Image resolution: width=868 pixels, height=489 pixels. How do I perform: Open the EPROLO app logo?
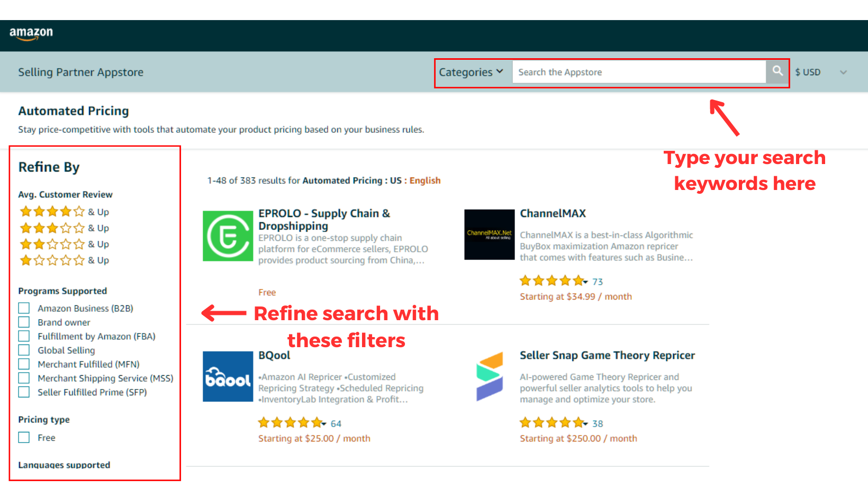228,236
